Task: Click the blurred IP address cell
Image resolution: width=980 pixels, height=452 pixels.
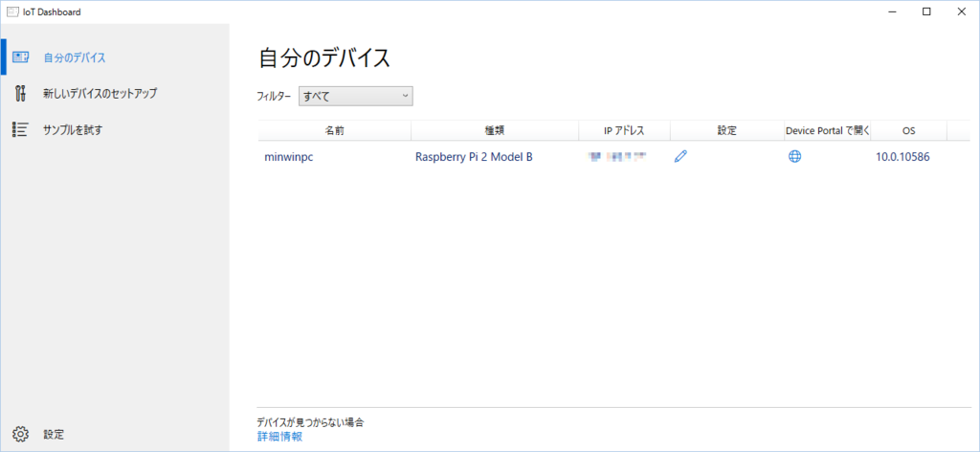Action: (x=617, y=157)
